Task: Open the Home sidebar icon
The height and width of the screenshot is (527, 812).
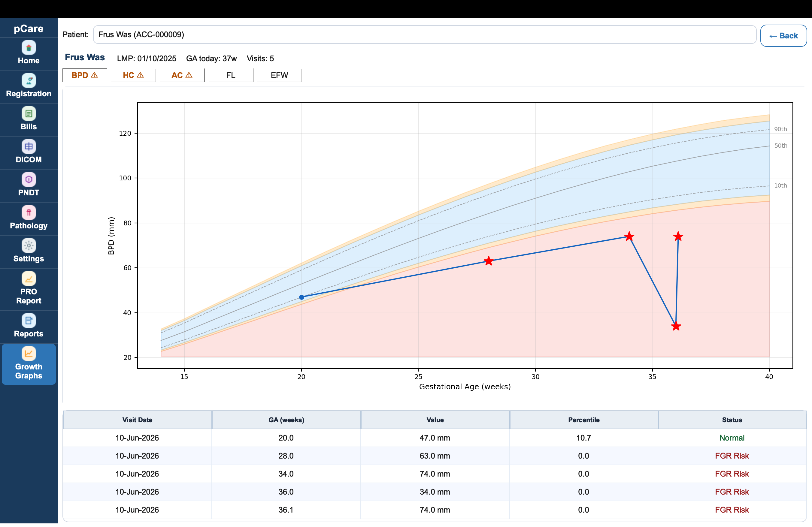Action: [x=29, y=48]
